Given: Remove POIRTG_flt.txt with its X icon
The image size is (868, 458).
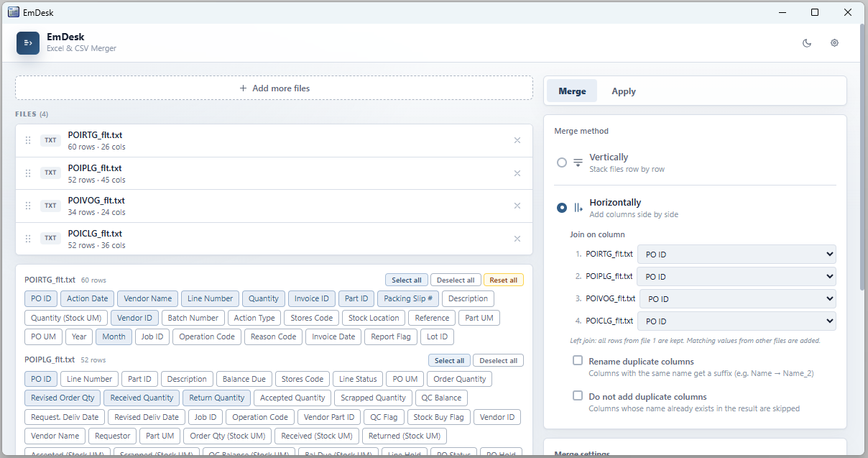Looking at the screenshot, I should point(517,140).
